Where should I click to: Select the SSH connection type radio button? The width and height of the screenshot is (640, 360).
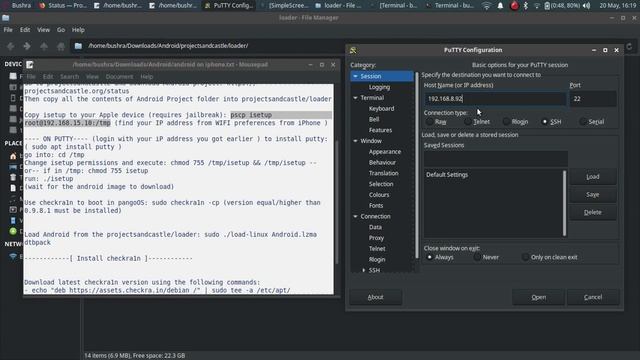tap(544, 122)
